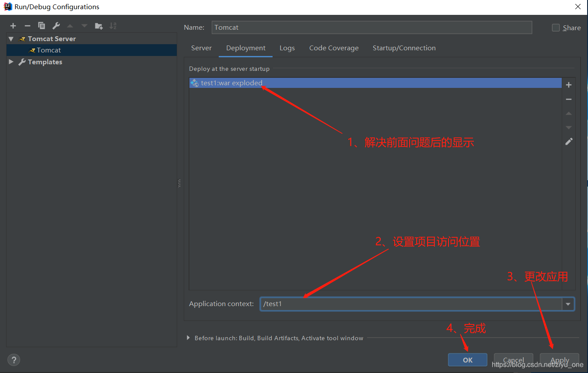Add an artifact to the deployment list

point(569,85)
